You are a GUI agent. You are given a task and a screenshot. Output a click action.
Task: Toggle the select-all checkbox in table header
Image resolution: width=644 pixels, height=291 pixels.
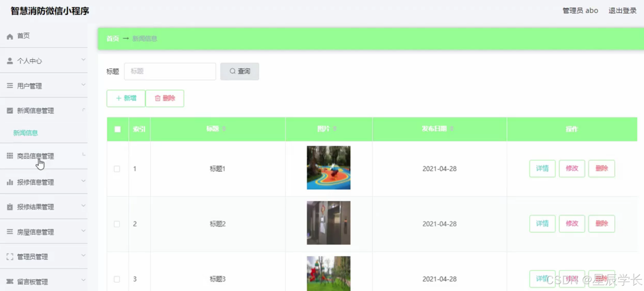[x=118, y=129]
